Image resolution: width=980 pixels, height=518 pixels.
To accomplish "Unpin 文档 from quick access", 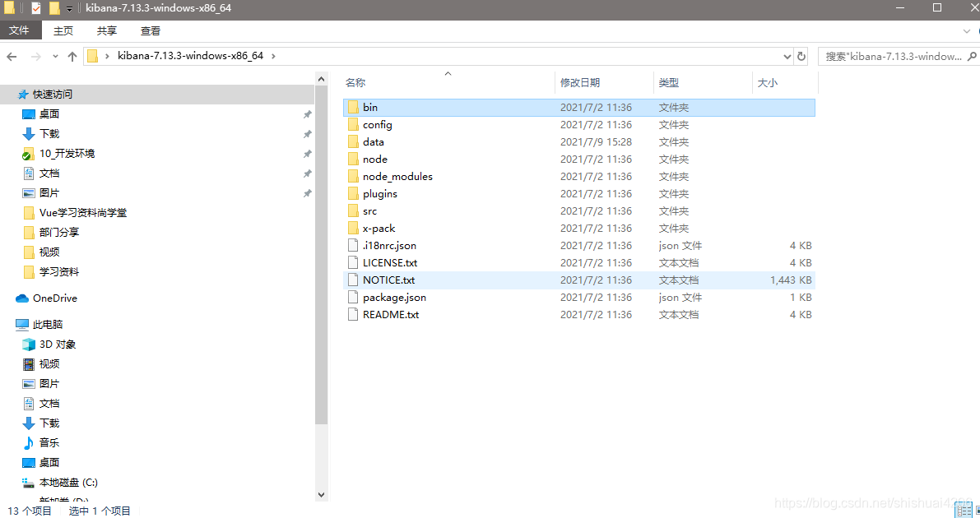I will (307, 173).
